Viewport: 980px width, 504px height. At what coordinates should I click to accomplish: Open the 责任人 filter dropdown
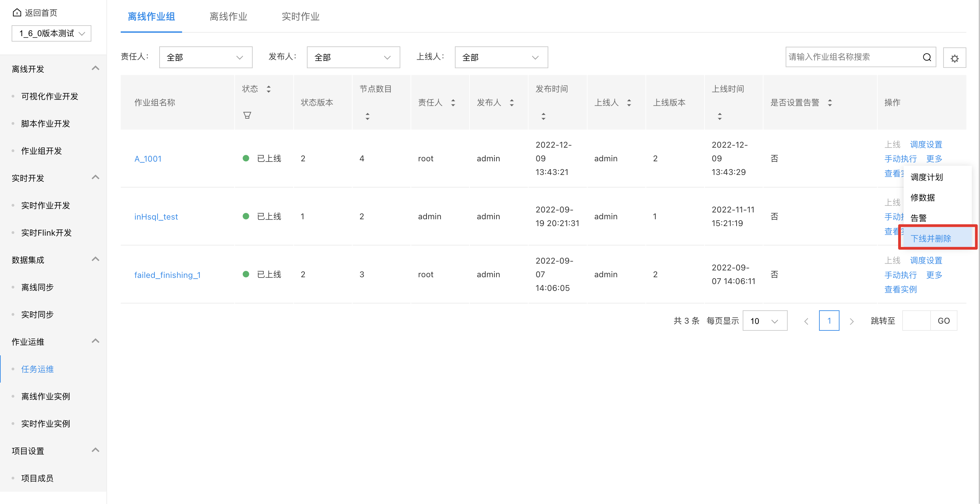pyautogui.click(x=206, y=57)
